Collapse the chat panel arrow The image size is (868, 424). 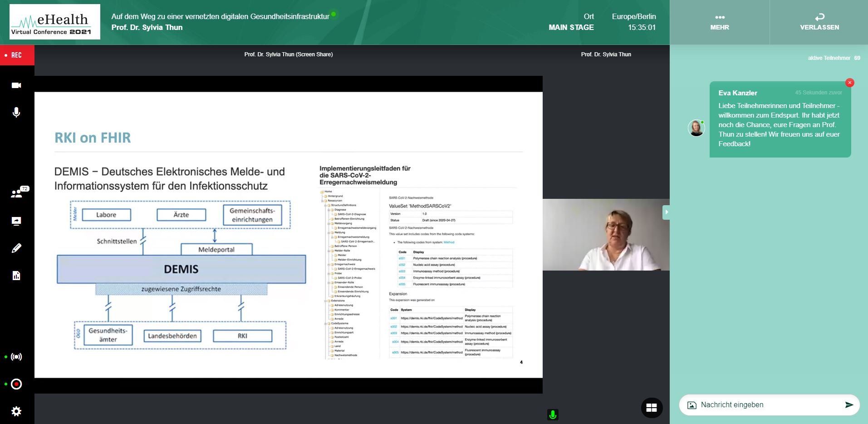(667, 212)
